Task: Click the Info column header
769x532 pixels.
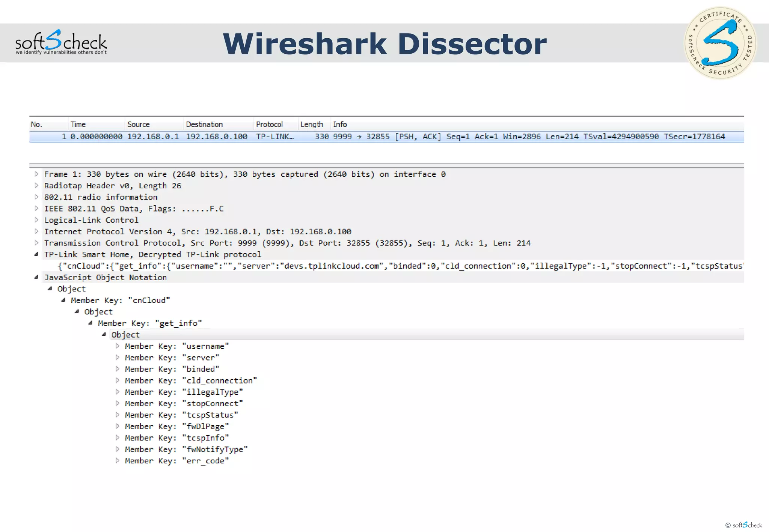Action: pyautogui.click(x=537, y=124)
